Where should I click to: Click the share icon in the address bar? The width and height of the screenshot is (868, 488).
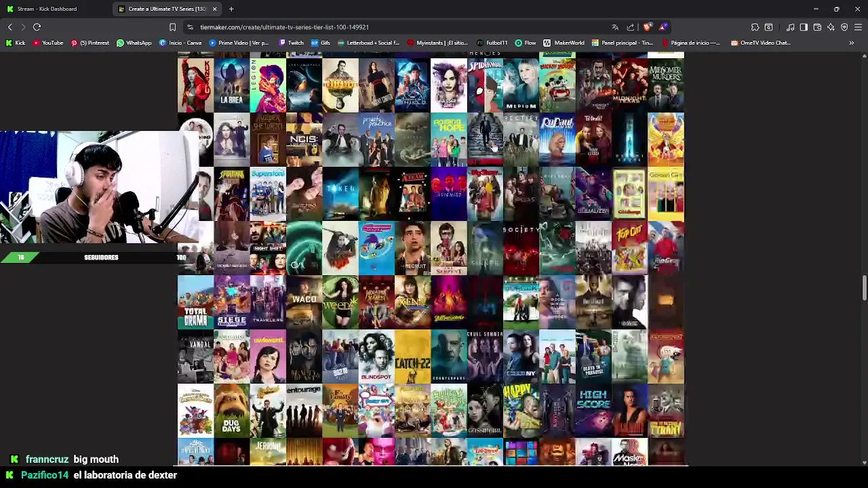[x=631, y=27]
